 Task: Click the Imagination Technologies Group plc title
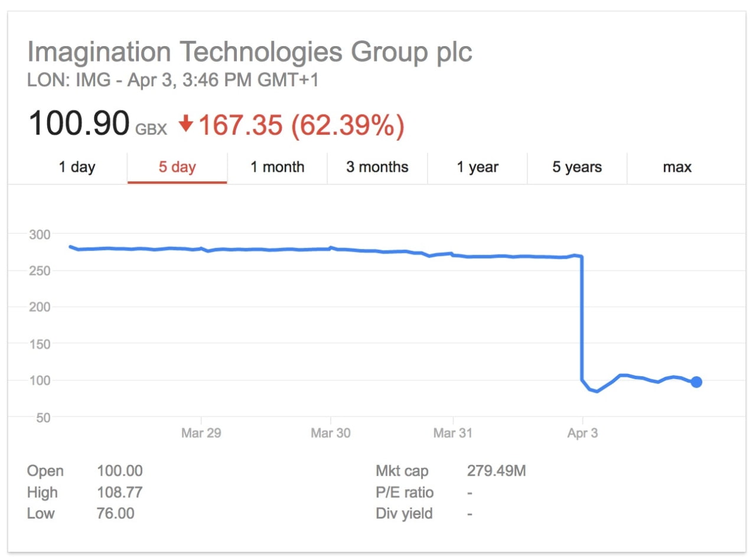coord(249,53)
